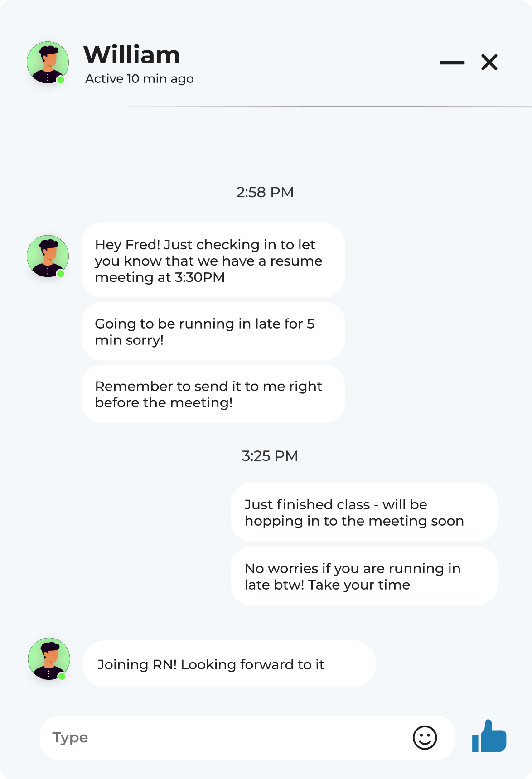The width and height of the screenshot is (532, 779).
Task: Click the 2:58 PM timestamp
Action: (265, 192)
